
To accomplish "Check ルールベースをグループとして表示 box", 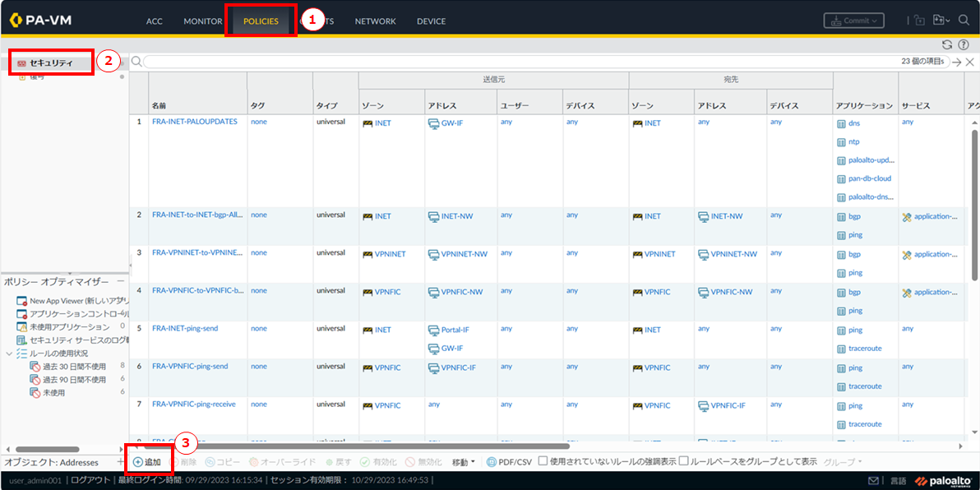I will coord(684,462).
